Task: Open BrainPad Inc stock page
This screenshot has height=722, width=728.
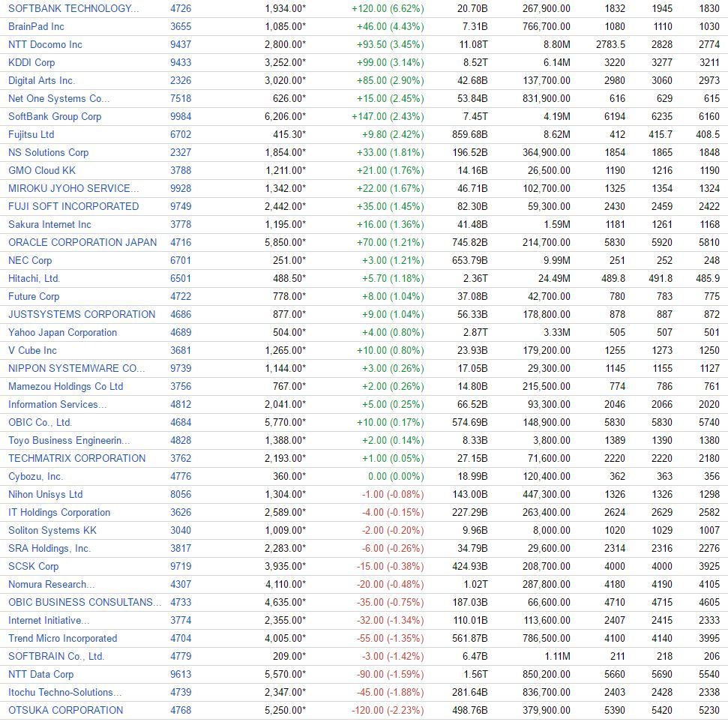Action: click(x=36, y=26)
